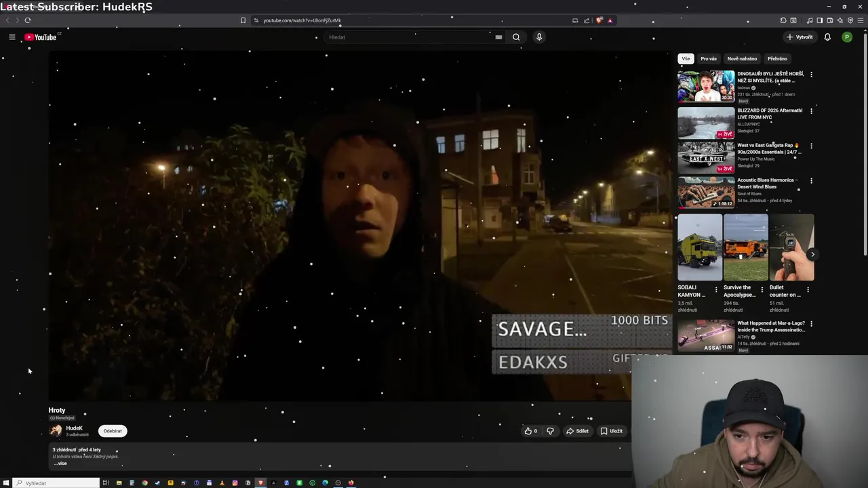Open the browser playlist music note icon
The image size is (868, 488).
(x=810, y=20)
